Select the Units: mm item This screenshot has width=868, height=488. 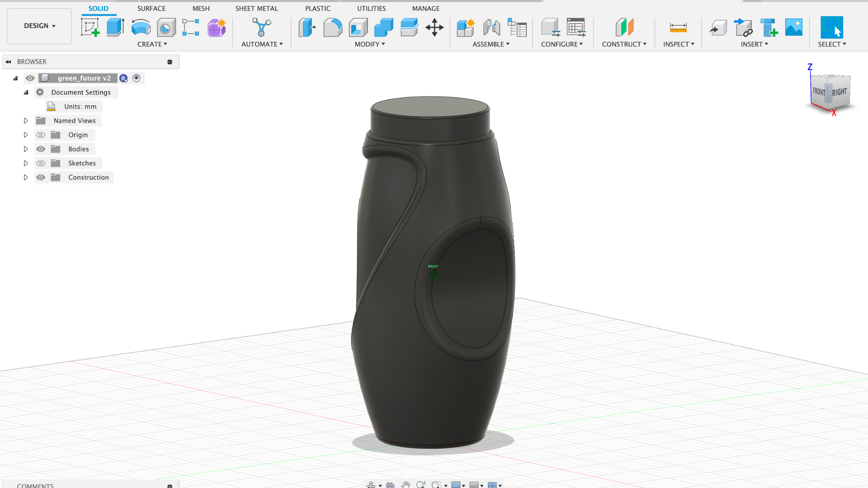(x=80, y=107)
